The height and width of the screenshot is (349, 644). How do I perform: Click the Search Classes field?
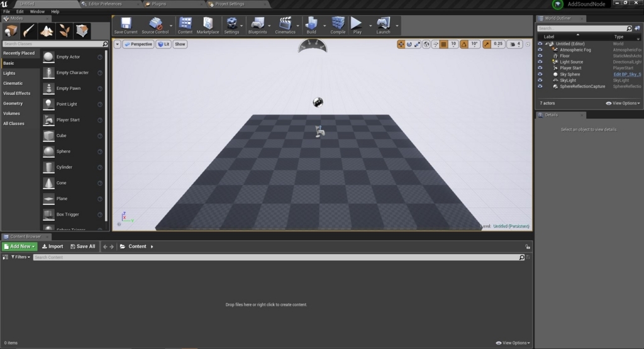click(55, 43)
